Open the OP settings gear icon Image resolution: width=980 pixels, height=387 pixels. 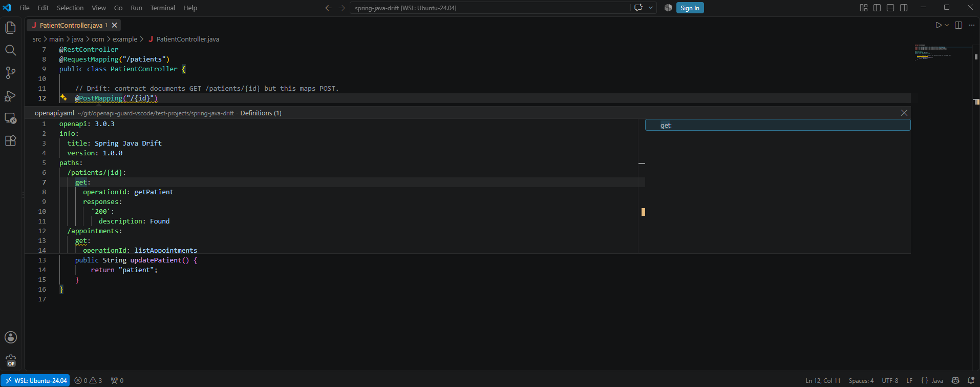(10, 360)
